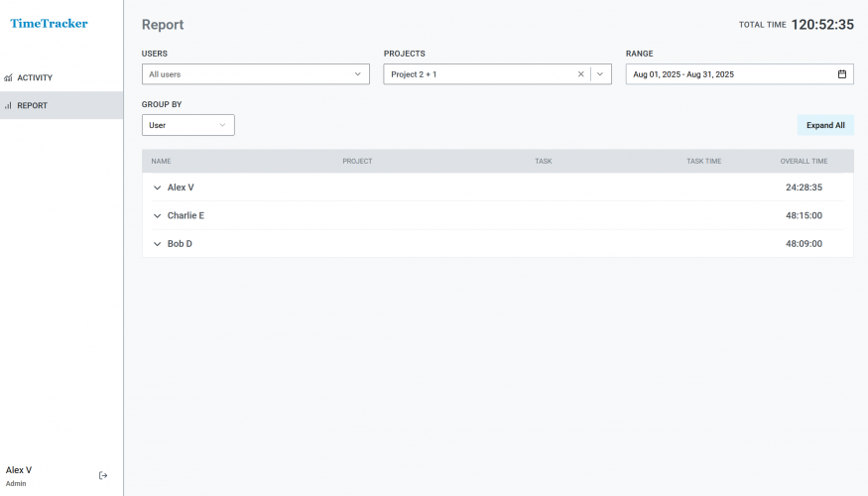Open the Group By User dropdown
The image size is (868, 496).
click(188, 125)
